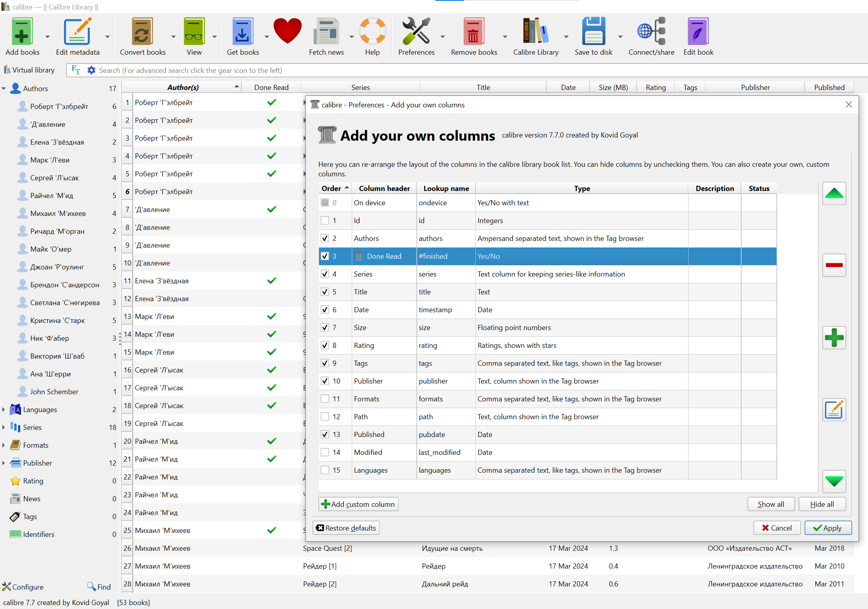The image size is (868, 609).
Task: Open Add books dropdown arrow
Action: (x=48, y=36)
